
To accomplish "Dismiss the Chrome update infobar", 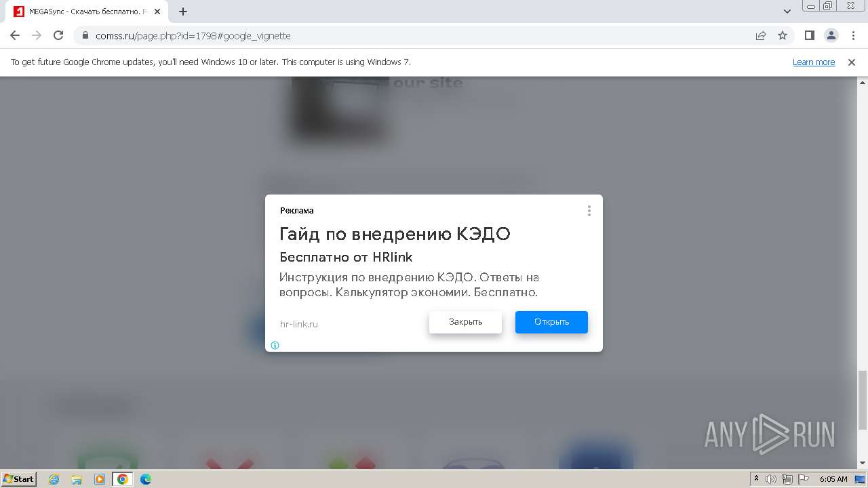I will [x=852, y=62].
